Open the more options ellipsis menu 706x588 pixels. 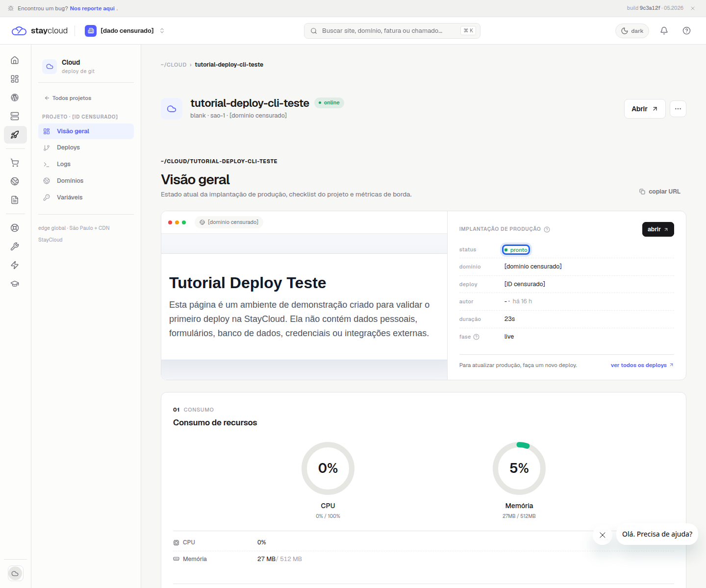pyautogui.click(x=678, y=109)
